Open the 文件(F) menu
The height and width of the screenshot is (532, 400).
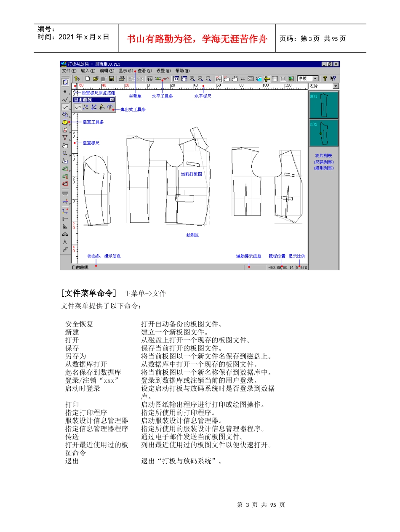coord(69,71)
